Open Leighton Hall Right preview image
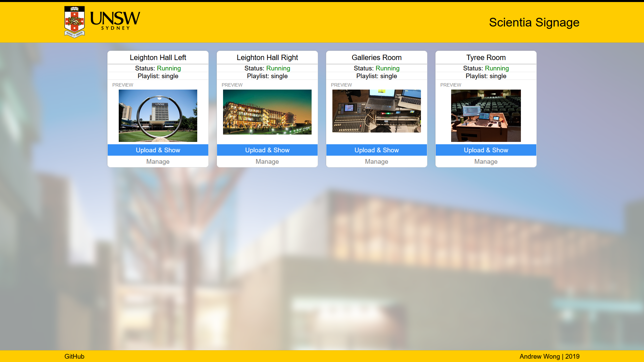 click(267, 112)
